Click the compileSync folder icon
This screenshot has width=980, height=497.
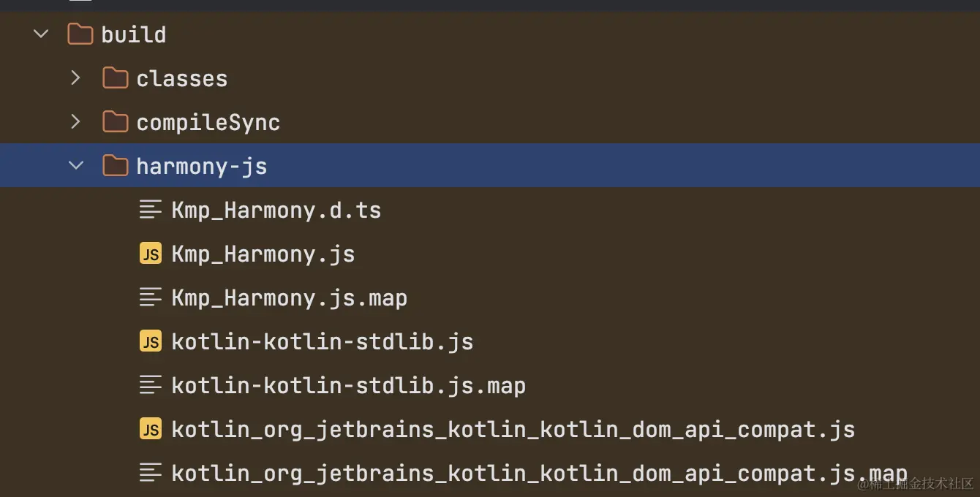pos(115,121)
